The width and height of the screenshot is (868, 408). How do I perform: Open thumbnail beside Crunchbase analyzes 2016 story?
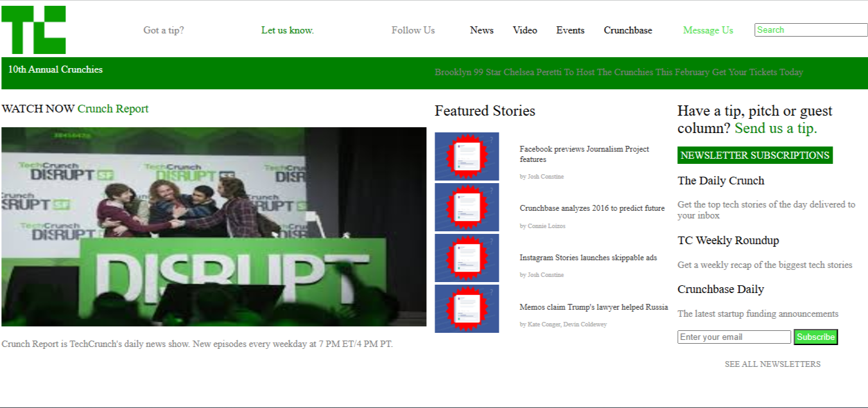[467, 207]
